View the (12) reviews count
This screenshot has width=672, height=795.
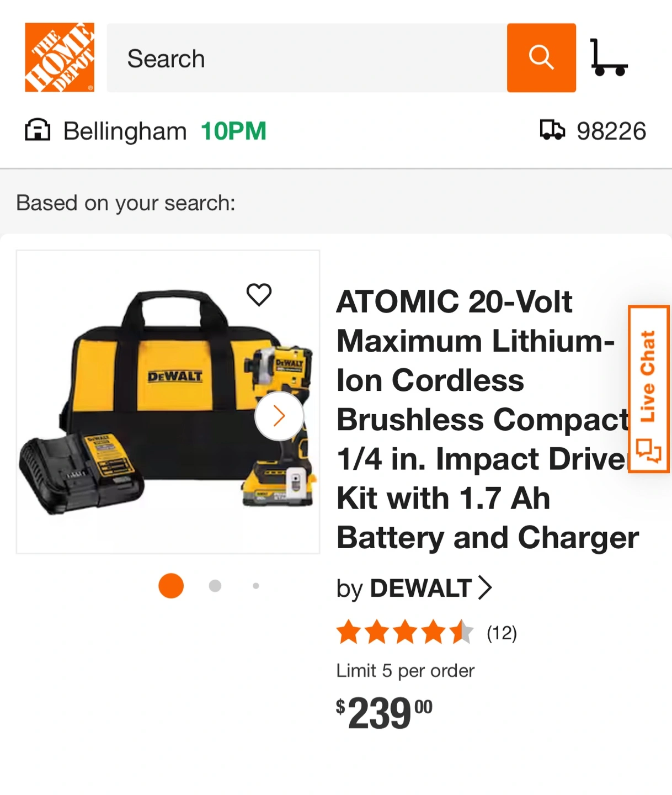(502, 633)
